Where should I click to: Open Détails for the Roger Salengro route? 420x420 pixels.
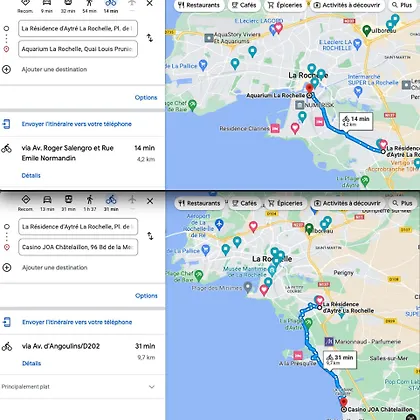pos(31,175)
